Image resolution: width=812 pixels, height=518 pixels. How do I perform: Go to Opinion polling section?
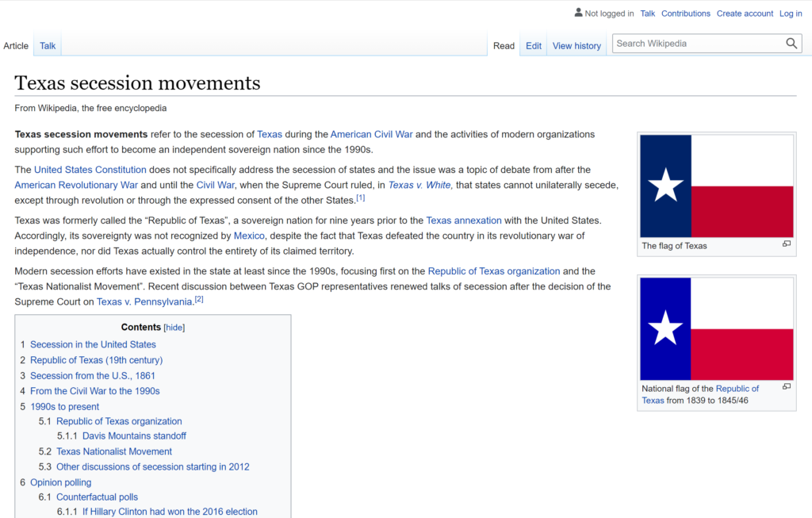(60, 482)
